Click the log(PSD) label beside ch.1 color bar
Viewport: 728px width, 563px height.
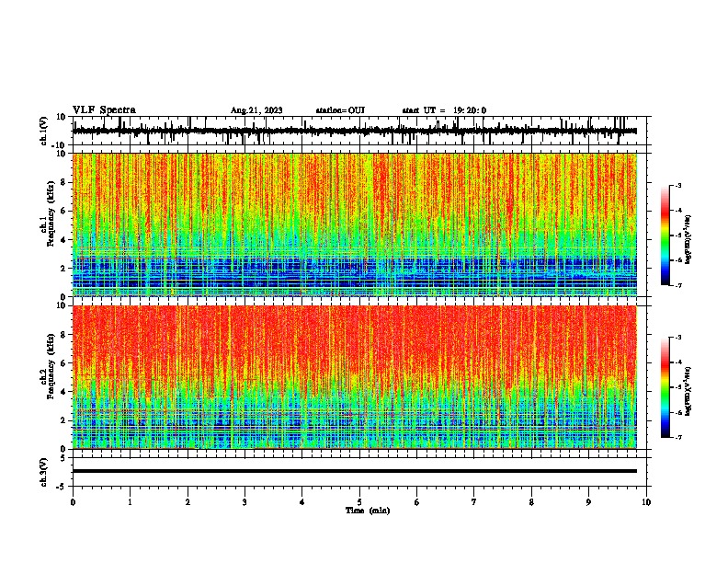688,240
